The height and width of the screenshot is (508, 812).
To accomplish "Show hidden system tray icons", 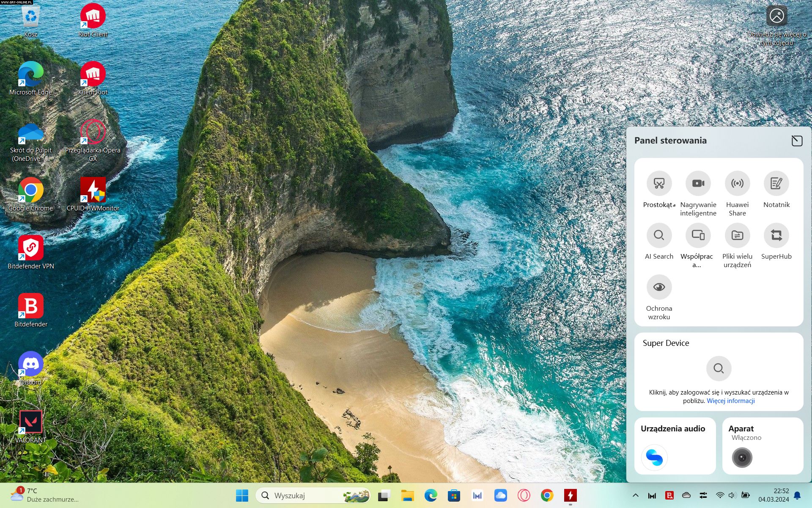I will coord(635,495).
